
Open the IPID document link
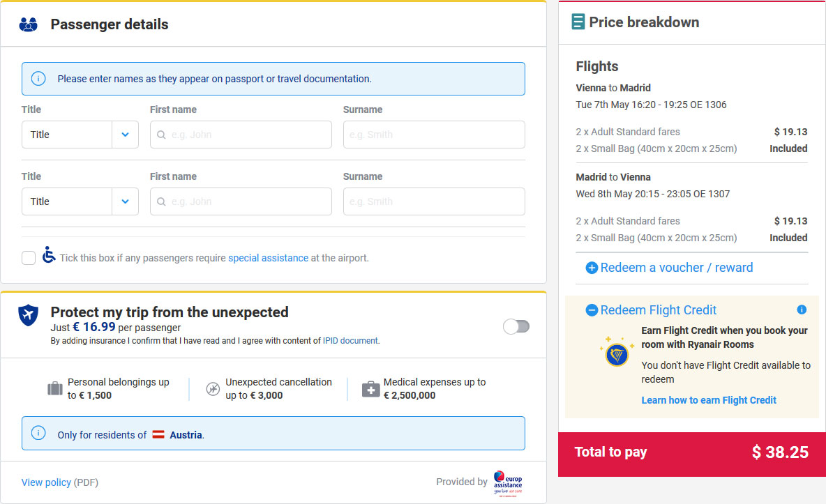pos(350,341)
